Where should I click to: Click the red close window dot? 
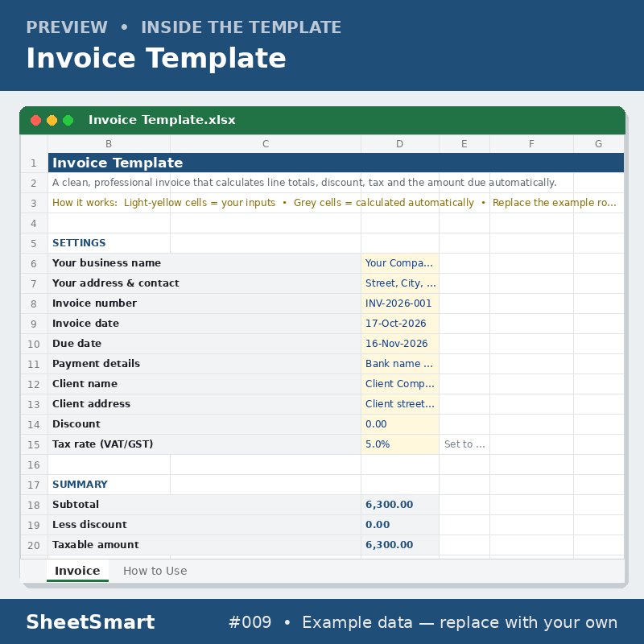pyautogui.click(x=35, y=120)
